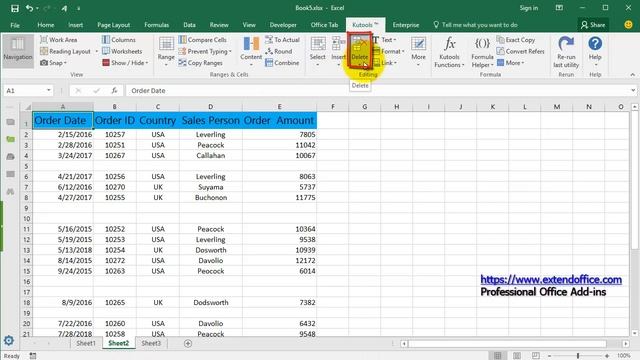Click the Share button

[593, 25]
